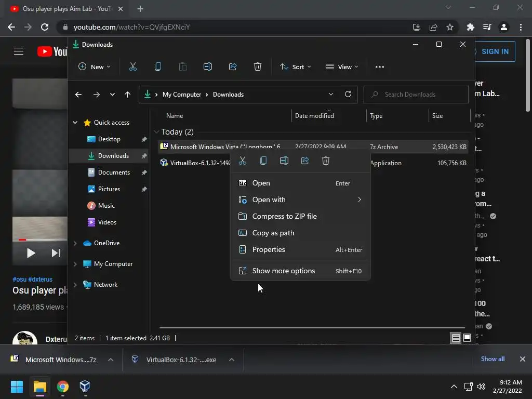
Task: Skip to next YouTube video
Action: (x=56, y=253)
